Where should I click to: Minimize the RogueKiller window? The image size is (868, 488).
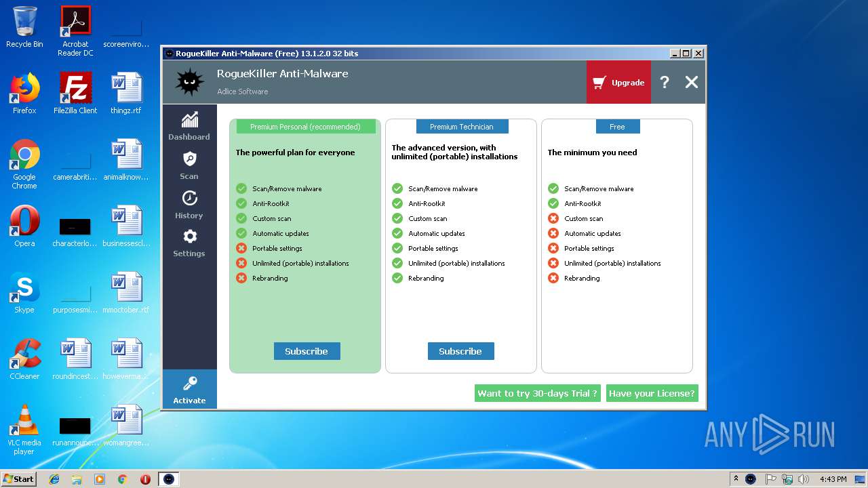(x=674, y=54)
